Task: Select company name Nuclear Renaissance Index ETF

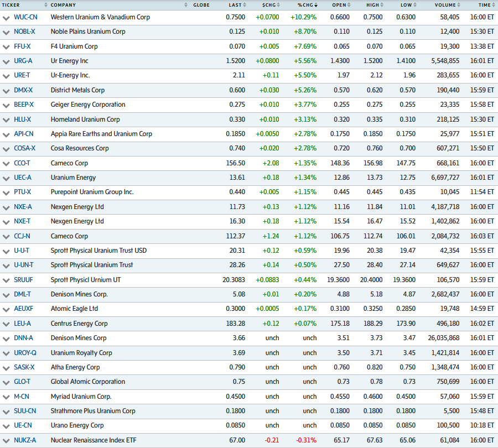Action: (x=94, y=440)
